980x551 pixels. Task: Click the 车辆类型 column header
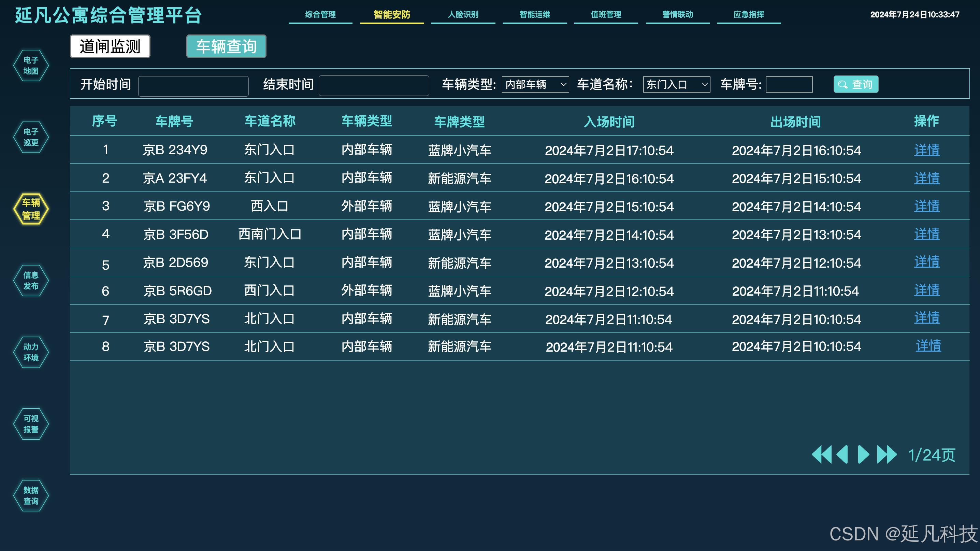(367, 121)
